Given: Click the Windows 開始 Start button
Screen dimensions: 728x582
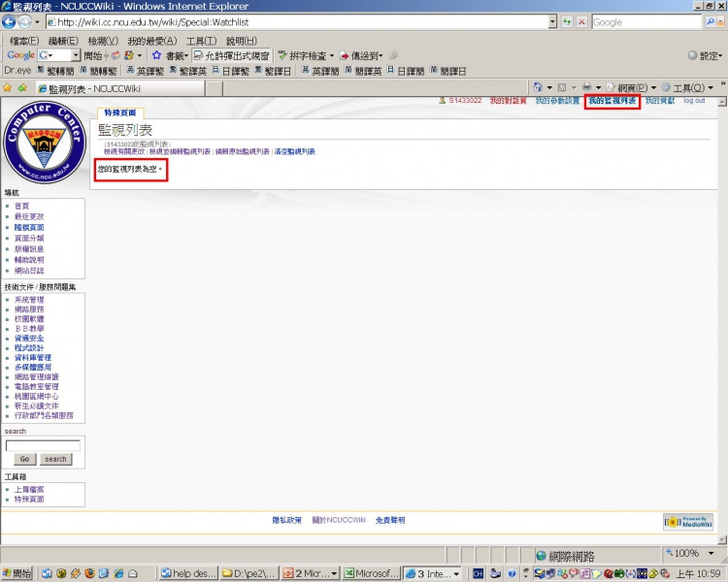Looking at the screenshot, I should [x=17, y=573].
